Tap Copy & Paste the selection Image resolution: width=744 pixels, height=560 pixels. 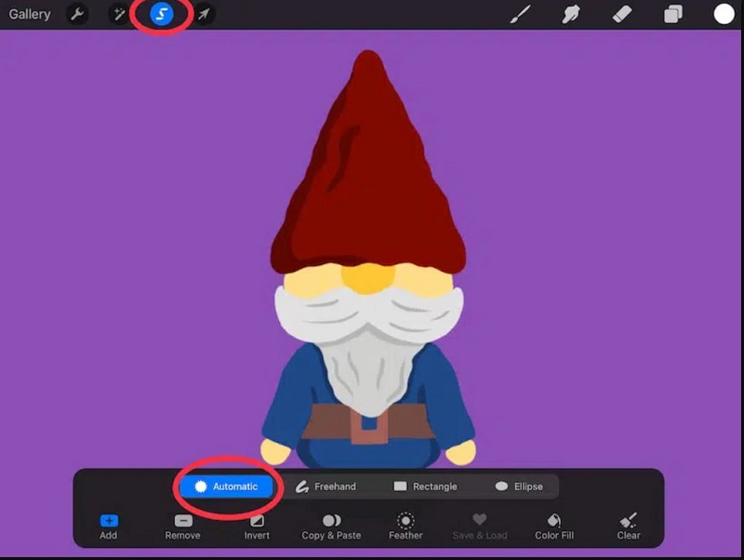pos(331,526)
